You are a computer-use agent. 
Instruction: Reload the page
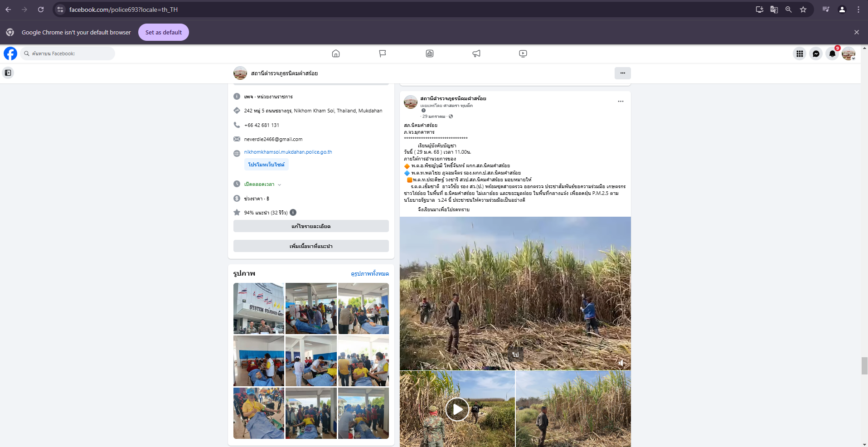click(41, 10)
